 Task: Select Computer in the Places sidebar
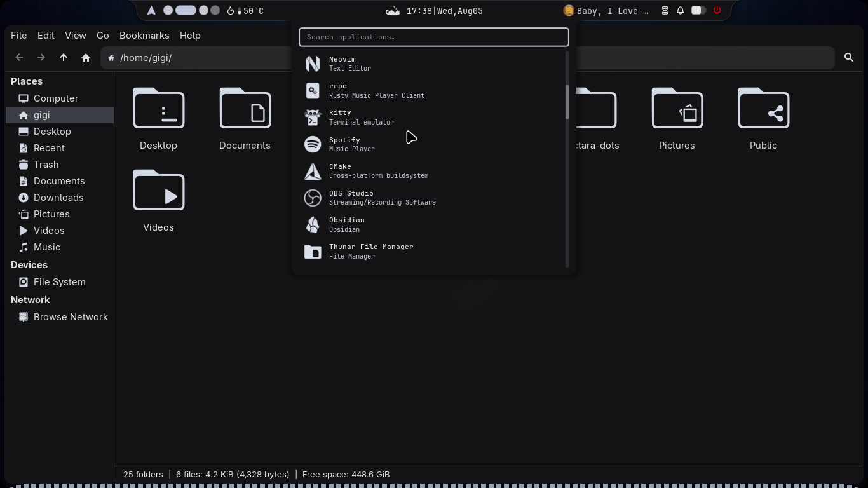click(x=60, y=98)
